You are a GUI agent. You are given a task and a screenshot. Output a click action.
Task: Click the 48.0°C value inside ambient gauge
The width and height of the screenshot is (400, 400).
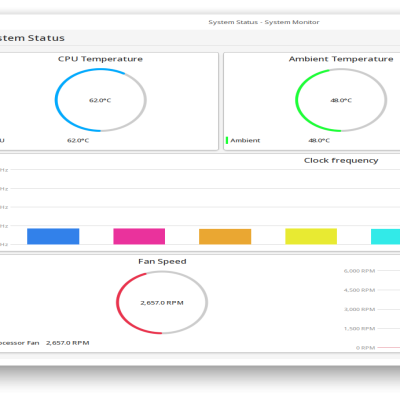[x=341, y=100]
